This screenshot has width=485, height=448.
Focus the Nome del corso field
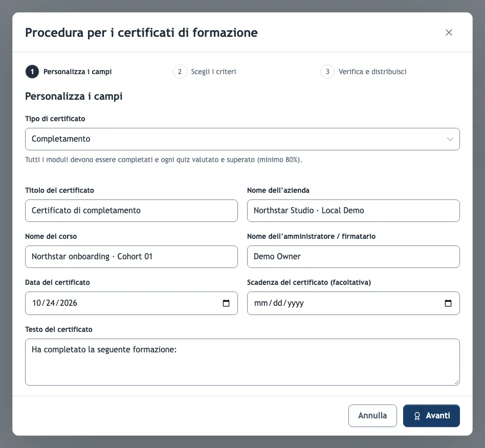131,257
